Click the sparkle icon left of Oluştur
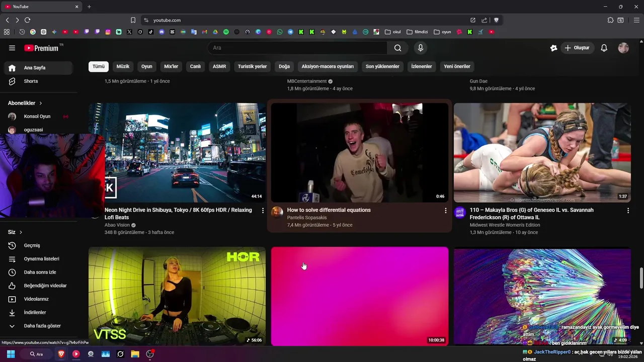Viewport: 644px width, 362px height. coord(553,48)
